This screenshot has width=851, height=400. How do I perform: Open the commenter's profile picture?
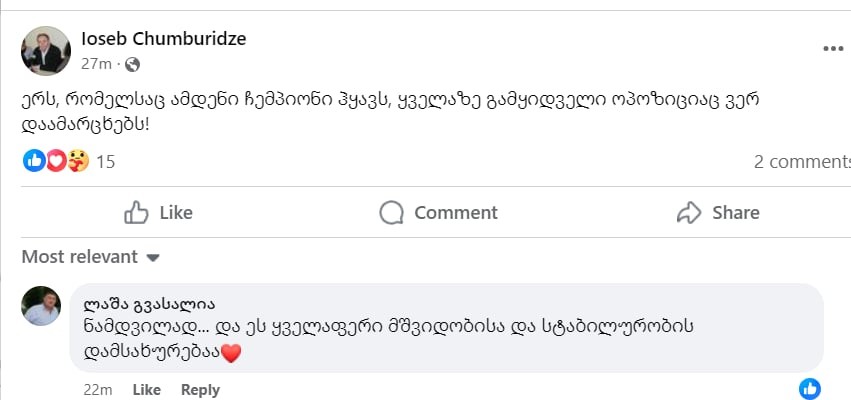(x=42, y=306)
